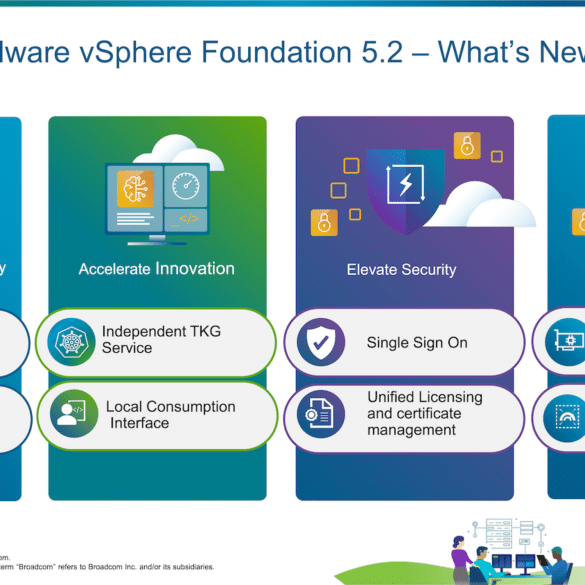Click the orange padlock tile at the shield's lower left
Viewport: 585px width, 585px height.
point(324,223)
